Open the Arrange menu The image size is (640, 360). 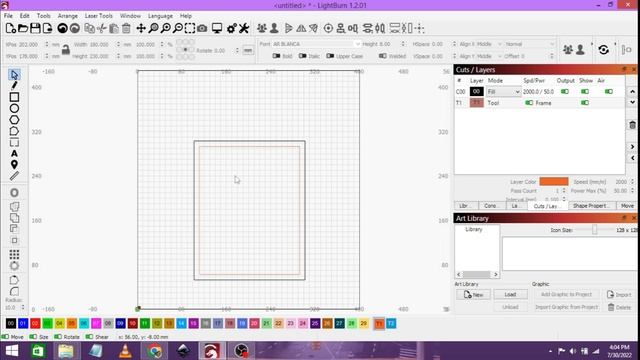(x=68, y=16)
